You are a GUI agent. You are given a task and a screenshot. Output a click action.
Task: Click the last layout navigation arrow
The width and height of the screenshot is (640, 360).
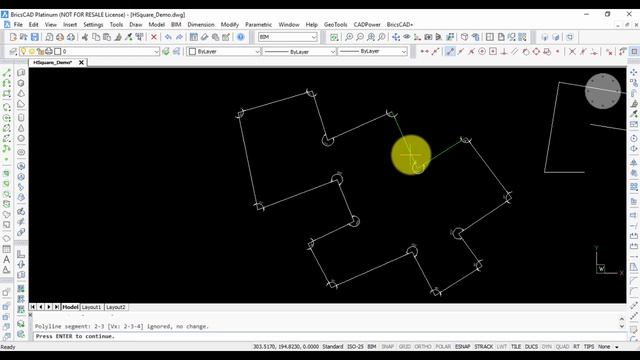(57, 307)
